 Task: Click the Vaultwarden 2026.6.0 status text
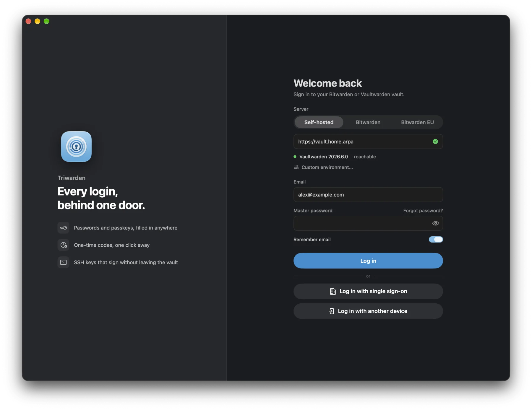tap(324, 157)
